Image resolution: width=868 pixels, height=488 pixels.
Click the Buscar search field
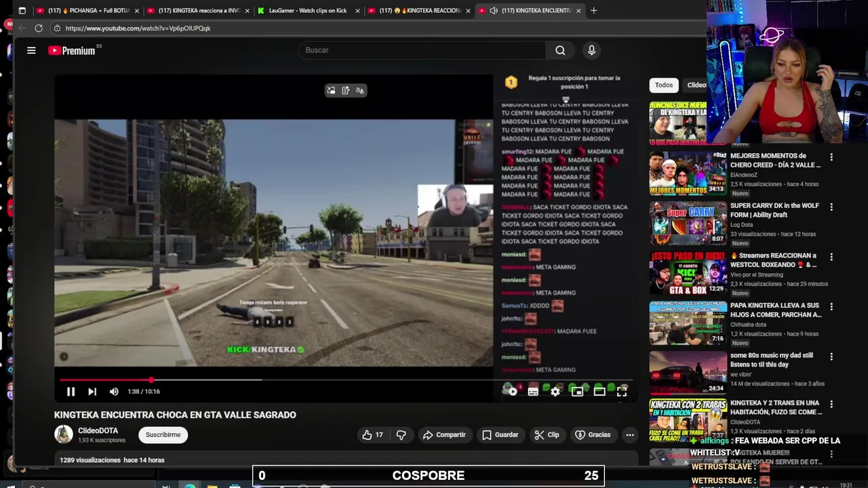[422, 50]
